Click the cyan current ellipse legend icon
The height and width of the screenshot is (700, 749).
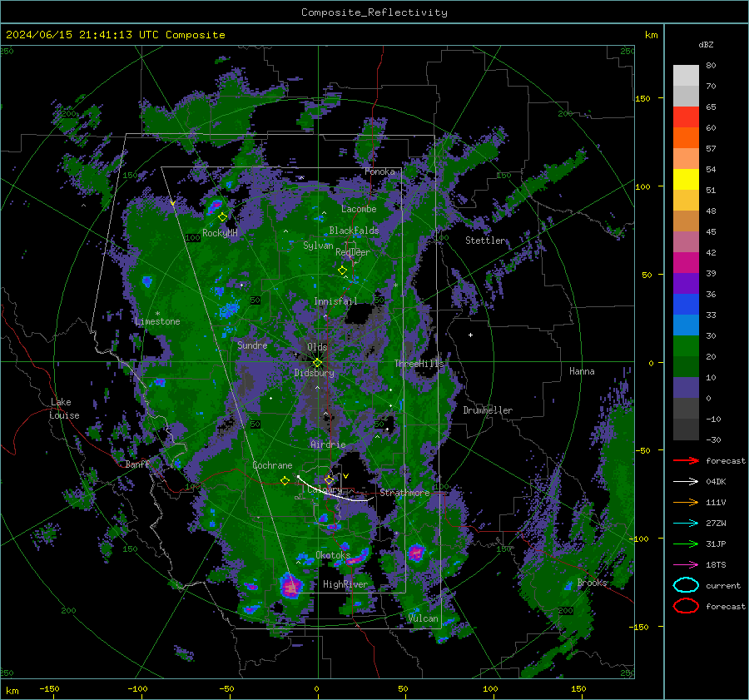coord(686,585)
